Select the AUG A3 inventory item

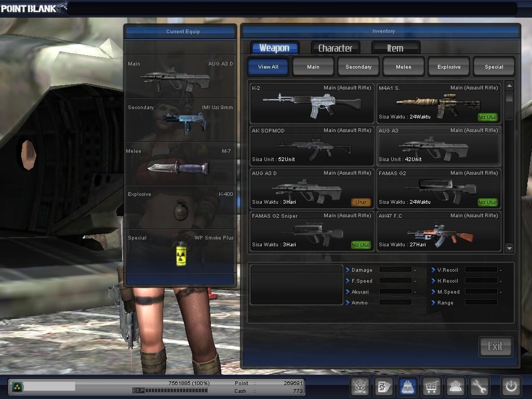pos(438,146)
